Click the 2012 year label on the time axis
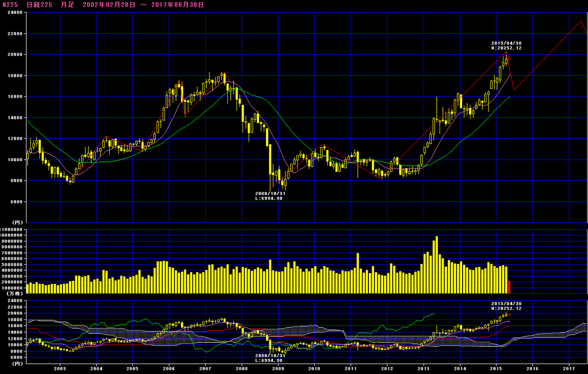Viewport: 588px width, 374px height. point(387,368)
